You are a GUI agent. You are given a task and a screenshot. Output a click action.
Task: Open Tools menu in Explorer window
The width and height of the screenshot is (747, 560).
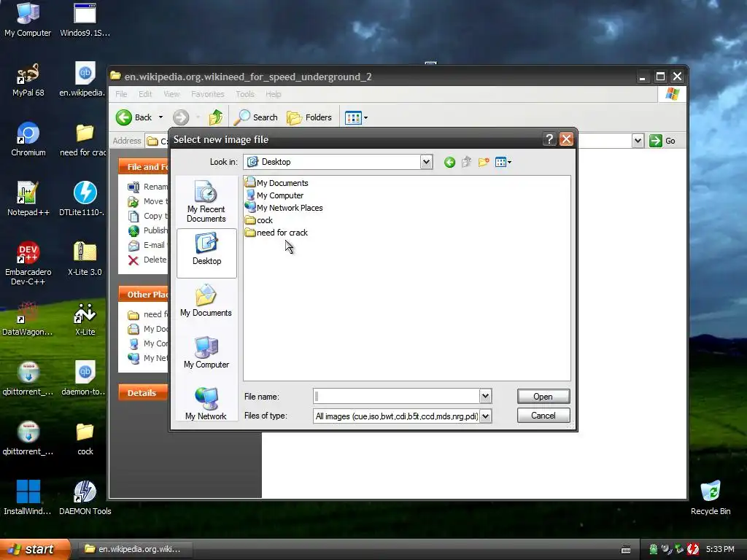click(x=245, y=94)
